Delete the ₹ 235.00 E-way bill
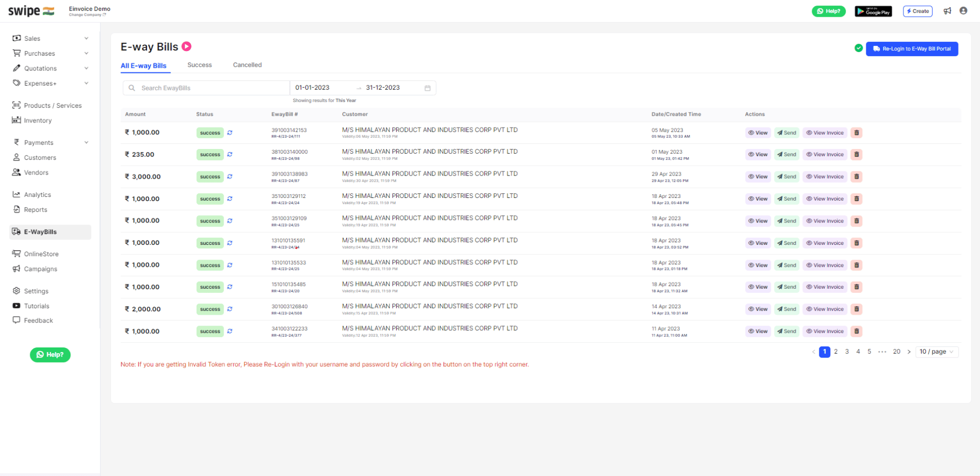The width and height of the screenshot is (980, 476). pos(856,155)
